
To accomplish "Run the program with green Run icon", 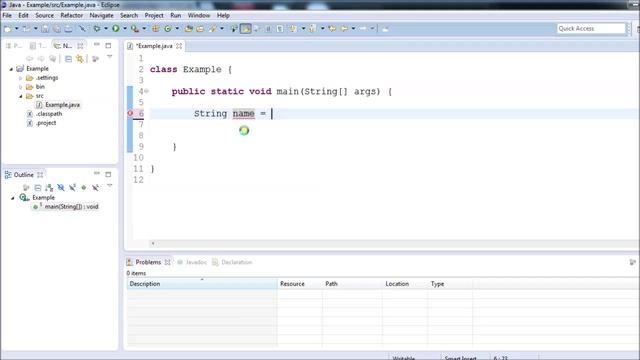I will [116, 29].
